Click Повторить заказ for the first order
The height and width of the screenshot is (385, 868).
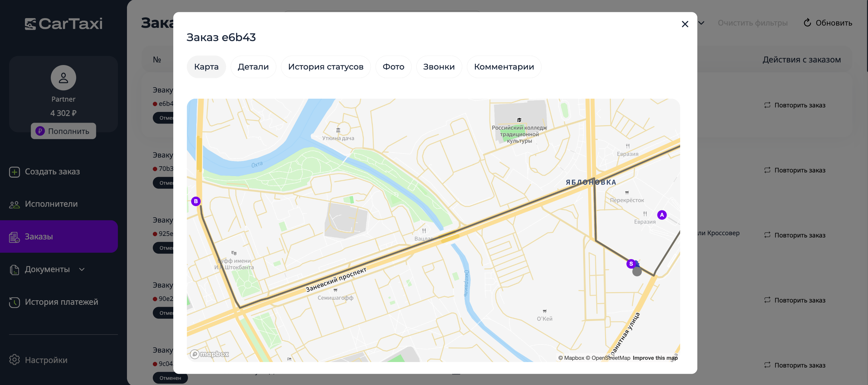tap(794, 105)
